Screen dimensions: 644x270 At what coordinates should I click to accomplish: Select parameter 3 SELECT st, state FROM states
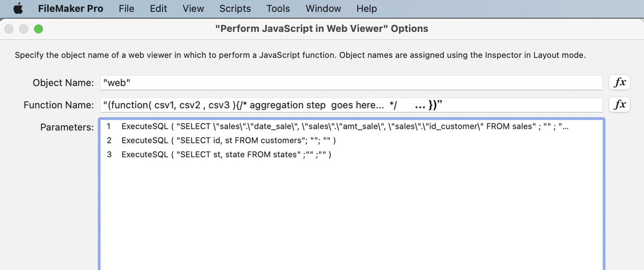[352, 155]
